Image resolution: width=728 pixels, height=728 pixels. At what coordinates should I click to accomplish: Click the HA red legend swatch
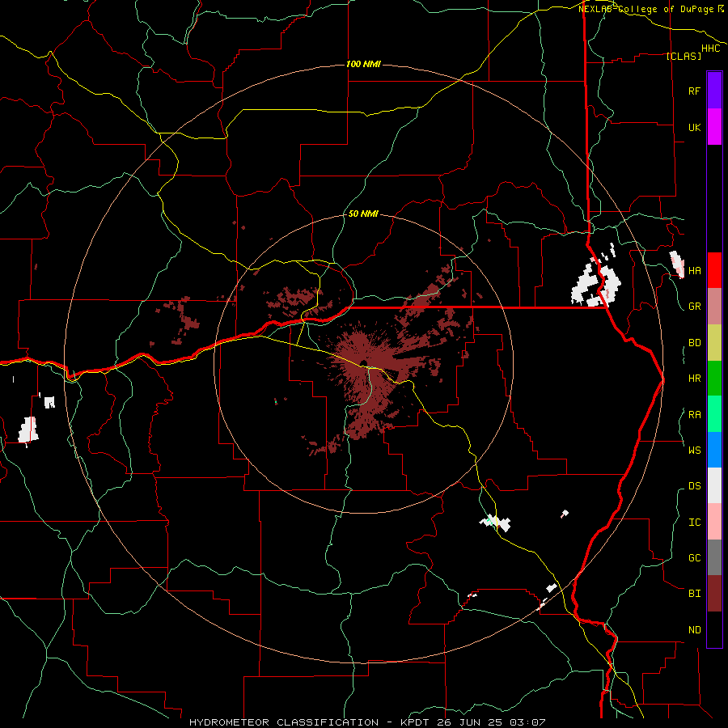714,270
